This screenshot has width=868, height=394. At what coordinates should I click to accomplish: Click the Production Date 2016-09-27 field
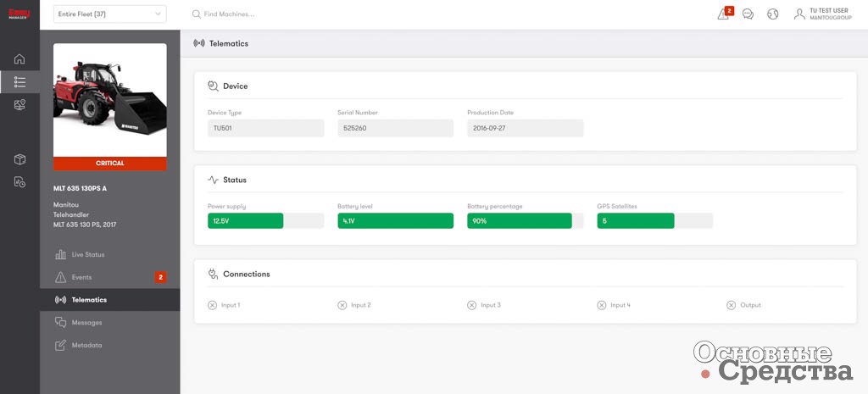pos(526,128)
